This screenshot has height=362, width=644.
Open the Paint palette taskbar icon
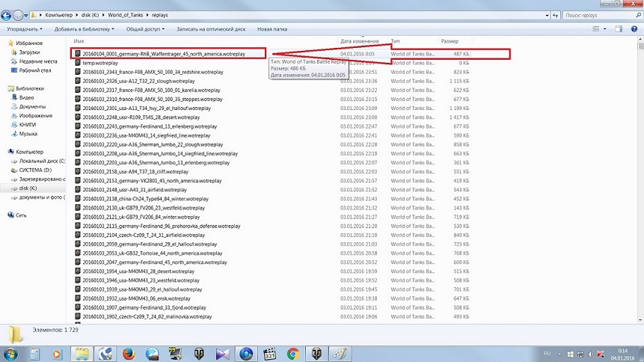[x=340, y=354]
